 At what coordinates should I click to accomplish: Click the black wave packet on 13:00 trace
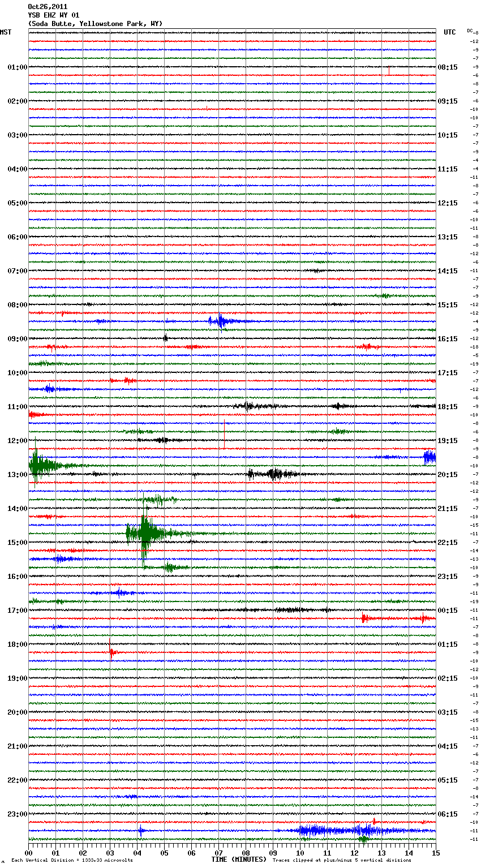(x=274, y=474)
